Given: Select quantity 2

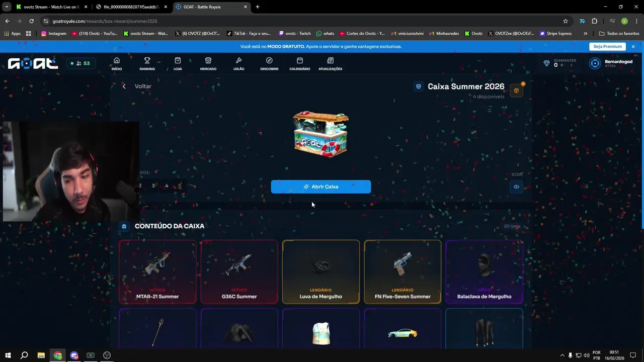Looking at the screenshot, I should point(140,186).
